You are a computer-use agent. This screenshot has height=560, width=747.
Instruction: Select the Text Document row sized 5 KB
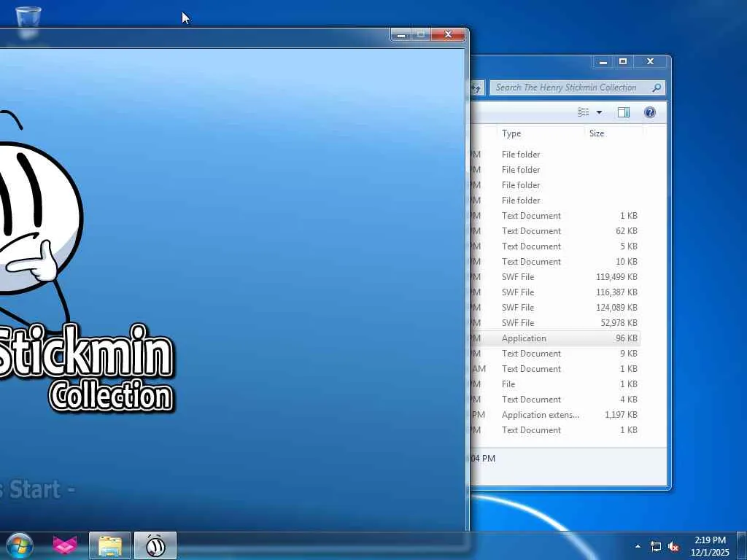(555, 246)
